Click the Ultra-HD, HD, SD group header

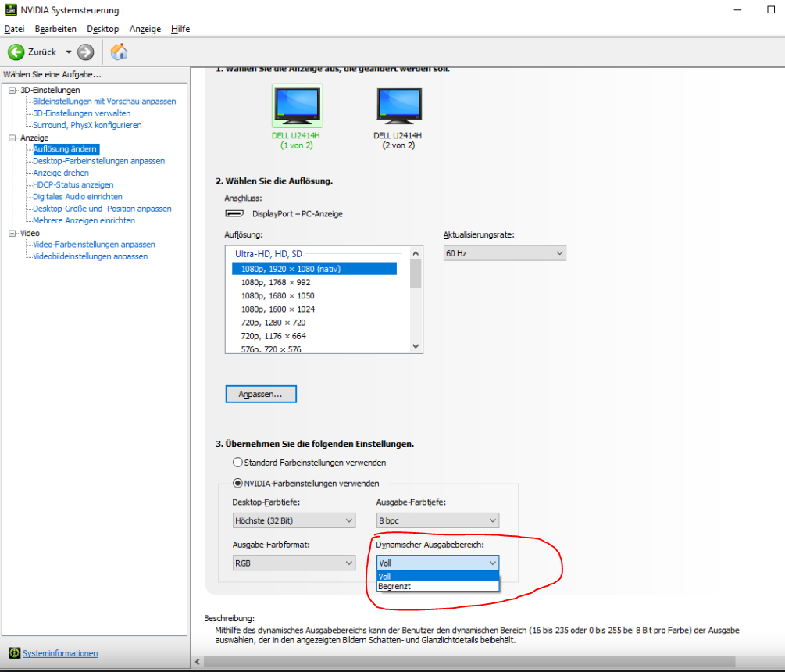coord(269,254)
